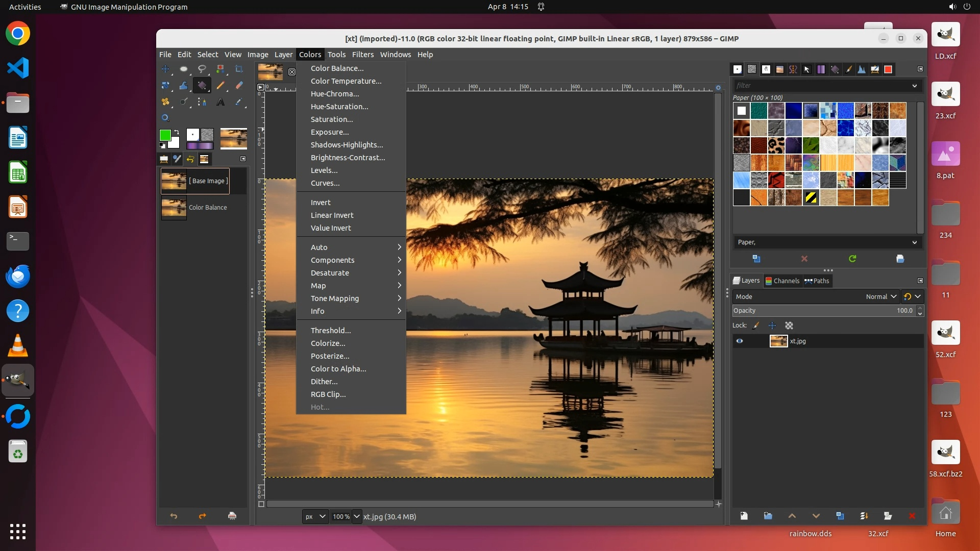This screenshot has width=980, height=551.
Task: Toggle visibility eye of xt.jpg layer
Action: pyautogui.click(x=739, y=341)
